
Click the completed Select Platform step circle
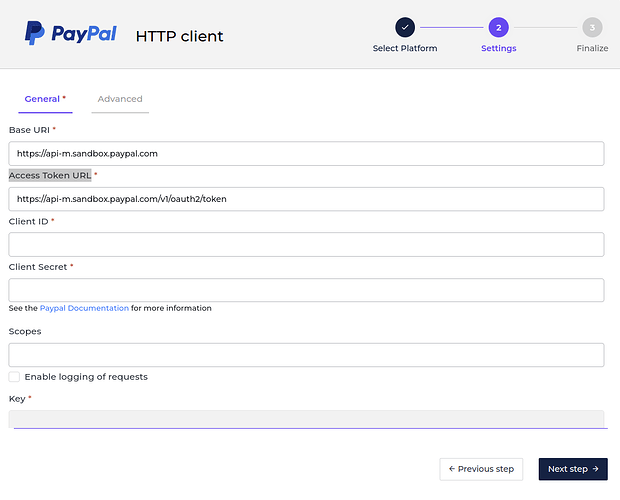[x=405, y=27]
